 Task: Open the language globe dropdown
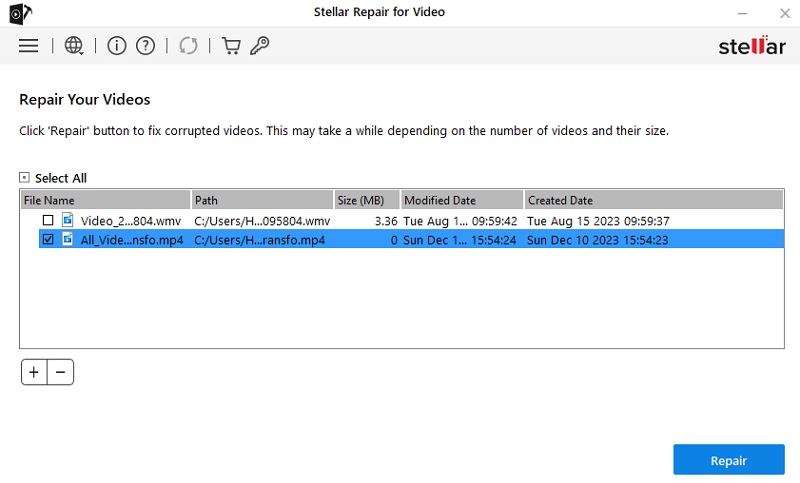pos(73,46)
